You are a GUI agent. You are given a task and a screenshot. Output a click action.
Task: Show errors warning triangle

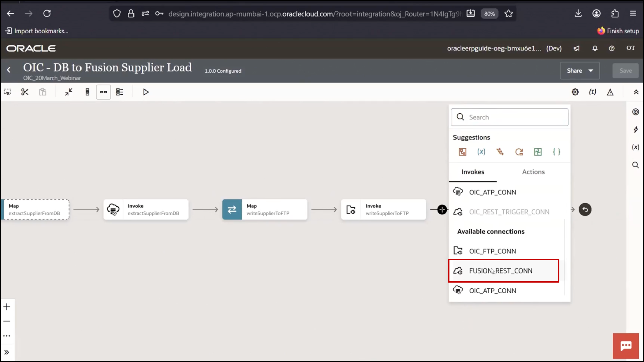click(610, 92)
